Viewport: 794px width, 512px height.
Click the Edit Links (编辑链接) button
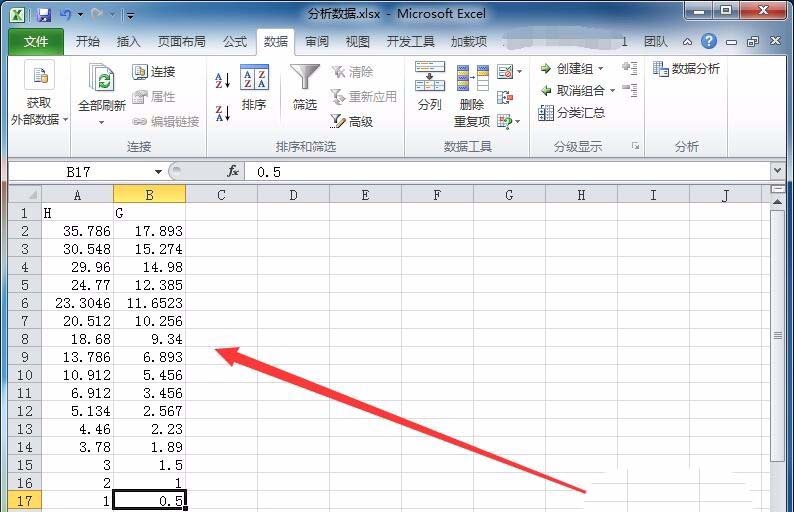(x=166, y=121)
